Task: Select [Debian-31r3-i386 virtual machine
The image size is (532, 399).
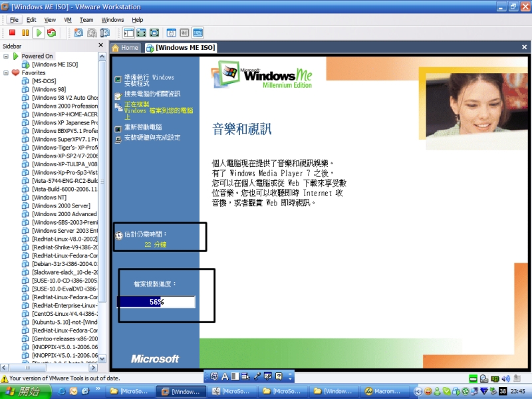Action: pyautogui.click(x=65, y=264)
